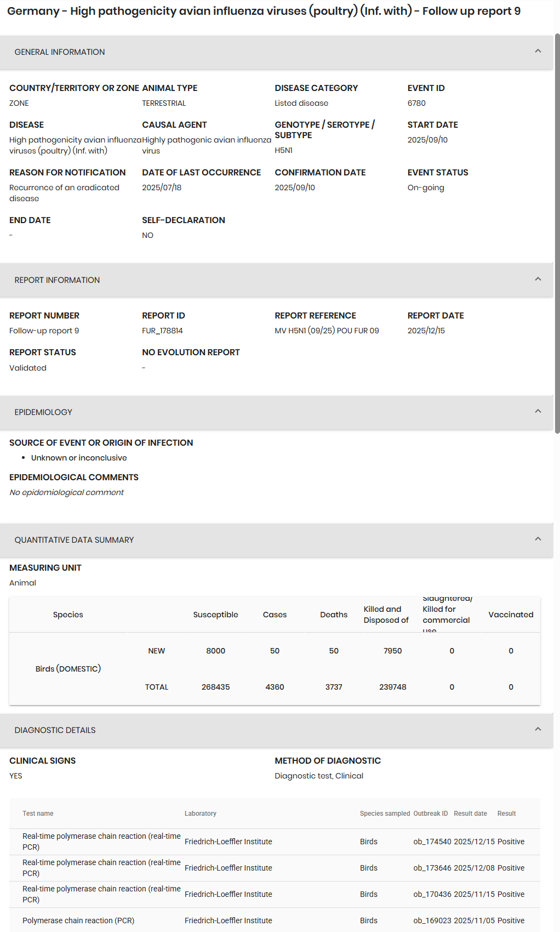Image resolution: width=560 pixels, height=932 pixels.
Task: Select outbreak ID ob_170436
Action: pos(432,894)
